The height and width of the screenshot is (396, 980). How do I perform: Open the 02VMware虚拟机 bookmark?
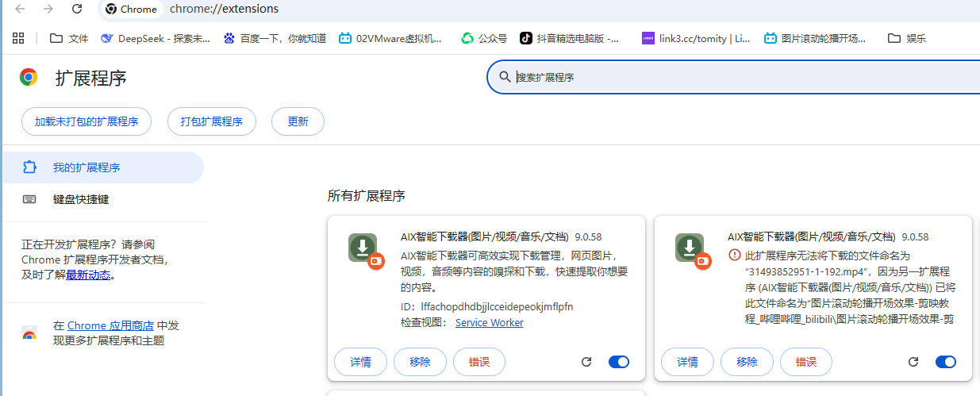click(x=390, y=38)
